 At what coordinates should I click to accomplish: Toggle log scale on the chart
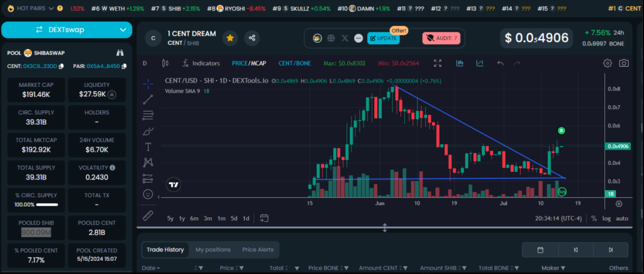pos(606,219)
